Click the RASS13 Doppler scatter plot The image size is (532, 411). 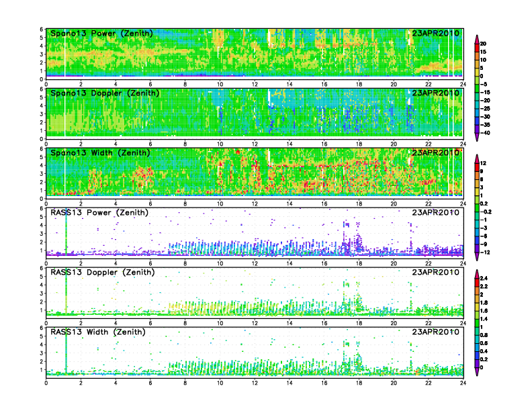[255, 293]
